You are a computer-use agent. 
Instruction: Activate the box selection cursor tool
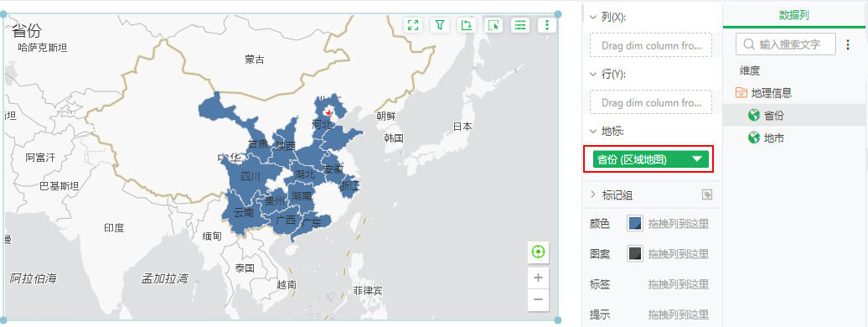pyautogui.click(x=493, y=25)
